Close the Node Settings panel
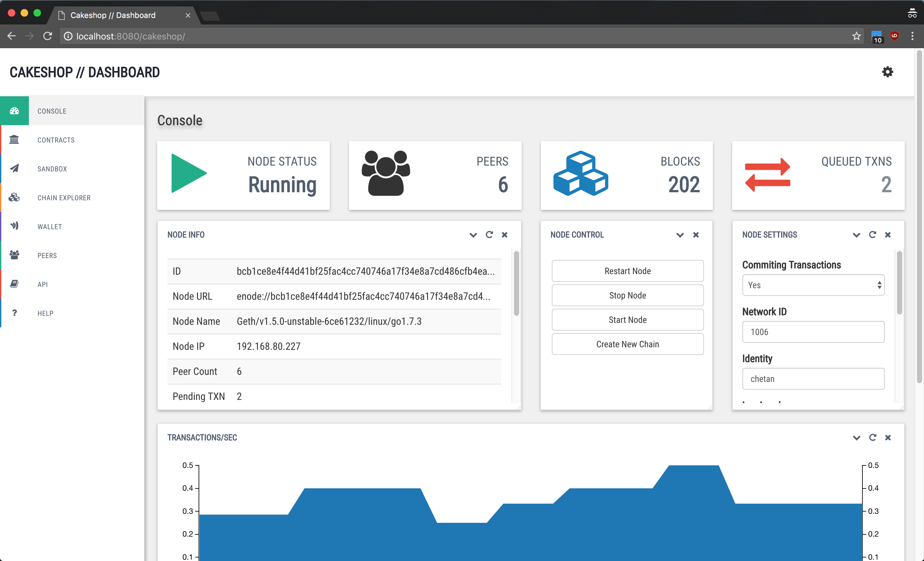Image resolution: width=924 pixels, height=561 pixels. (888, 235)
